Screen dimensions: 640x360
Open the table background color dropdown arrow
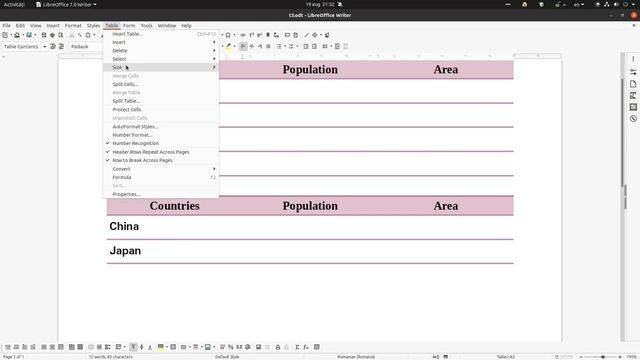167,347
